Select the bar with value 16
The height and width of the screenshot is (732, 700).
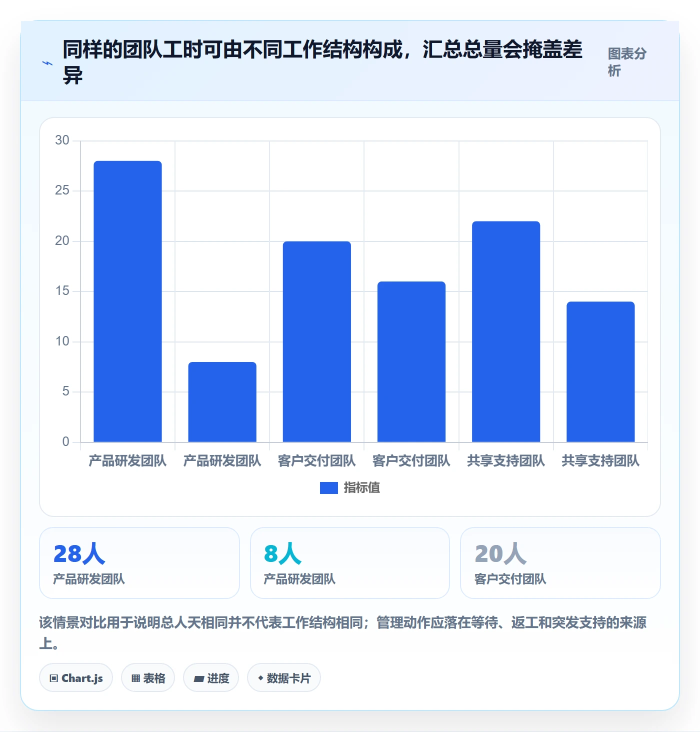pos(411,361)
